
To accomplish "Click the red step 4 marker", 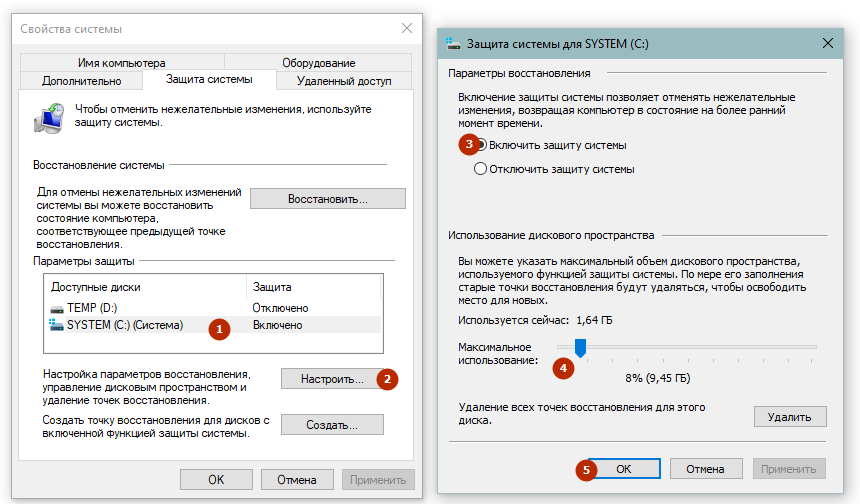I will point(564,367).
